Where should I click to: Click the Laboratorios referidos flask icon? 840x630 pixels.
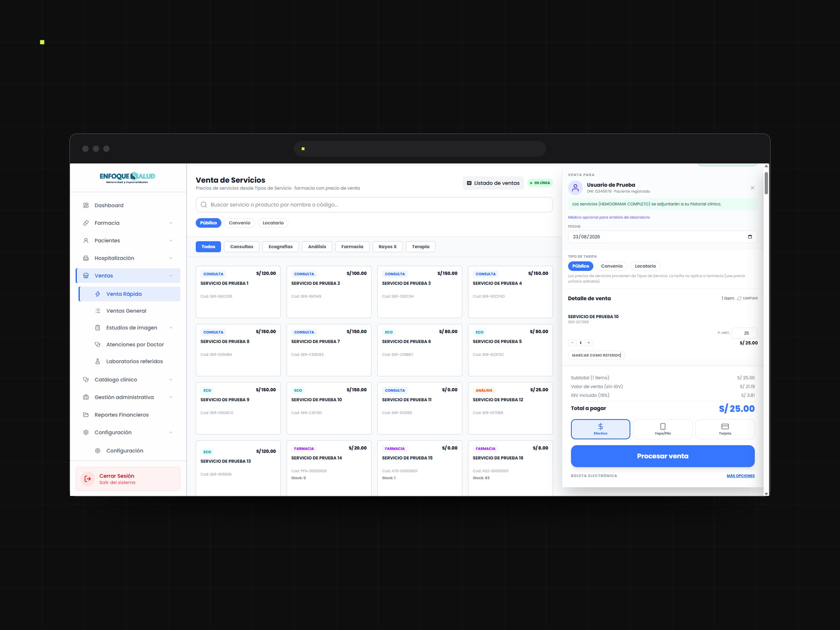click(98, 361)
